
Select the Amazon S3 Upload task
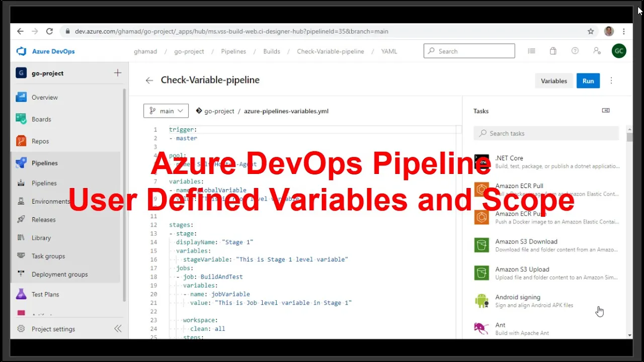(x=547, y=273)
